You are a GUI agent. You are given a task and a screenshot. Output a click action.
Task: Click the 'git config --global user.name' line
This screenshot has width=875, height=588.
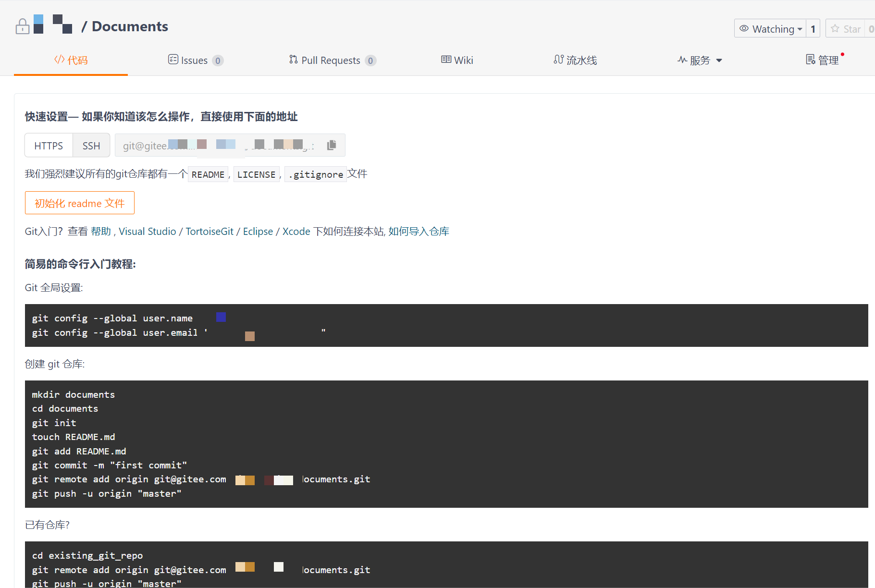[112, 318]
